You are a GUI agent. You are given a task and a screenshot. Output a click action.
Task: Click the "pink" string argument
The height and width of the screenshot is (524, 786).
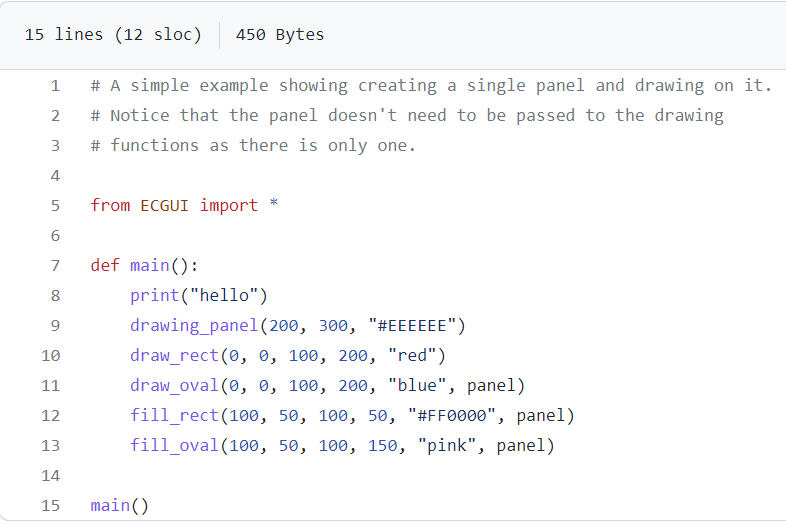[x=447, y=446]
